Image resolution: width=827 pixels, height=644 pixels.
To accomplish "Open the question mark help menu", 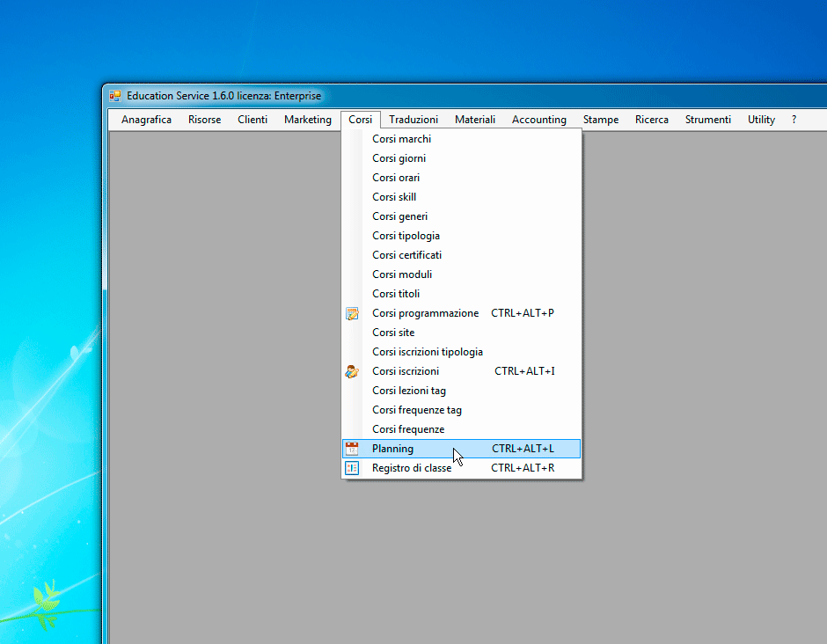I will 794,120.
